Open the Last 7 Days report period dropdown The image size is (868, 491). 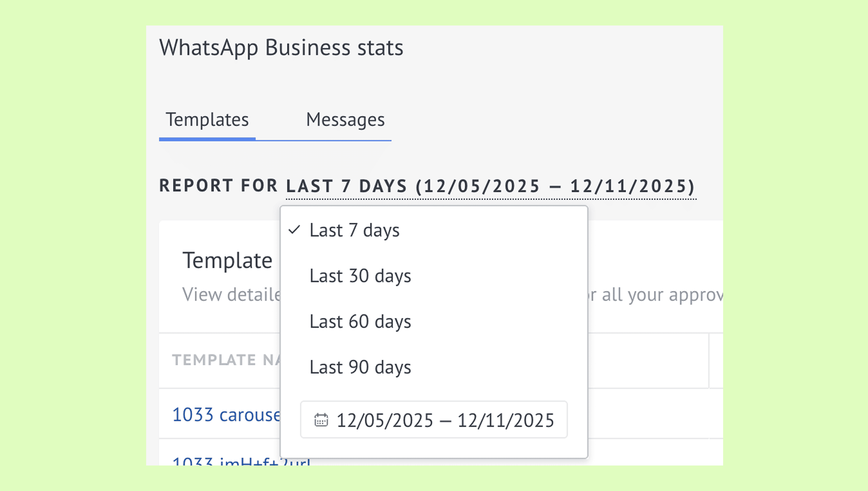click(x=491, y=187)
